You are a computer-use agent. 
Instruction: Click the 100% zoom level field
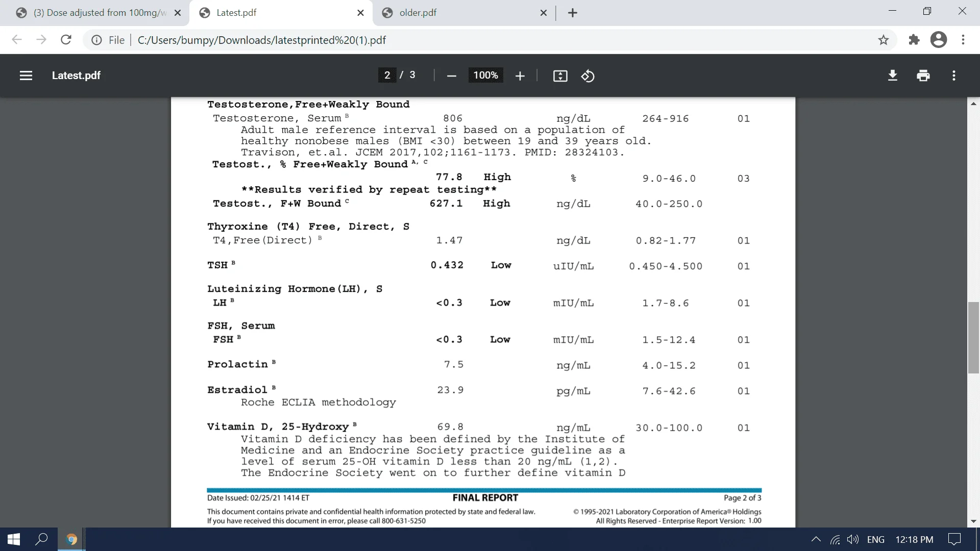coord(485,76)
